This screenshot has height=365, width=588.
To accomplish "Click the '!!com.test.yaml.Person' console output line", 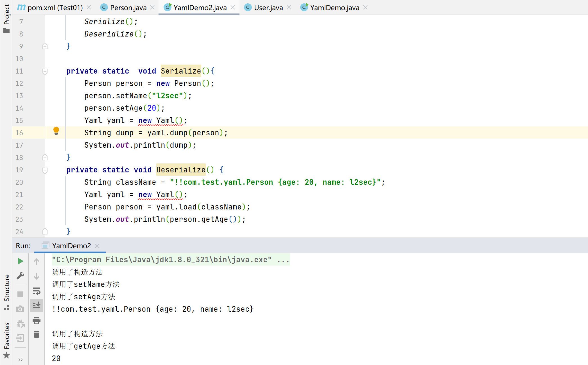I will tap(153, 309).
